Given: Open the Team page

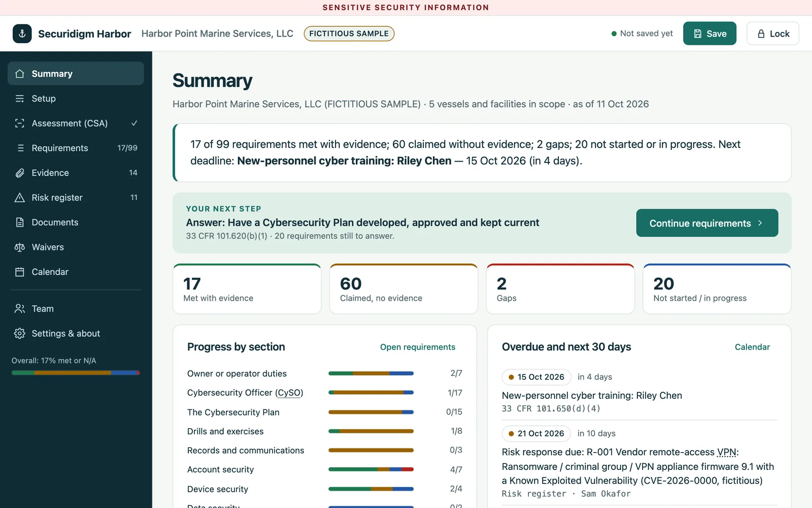Looking at the screenshot, I should (76, 309).
